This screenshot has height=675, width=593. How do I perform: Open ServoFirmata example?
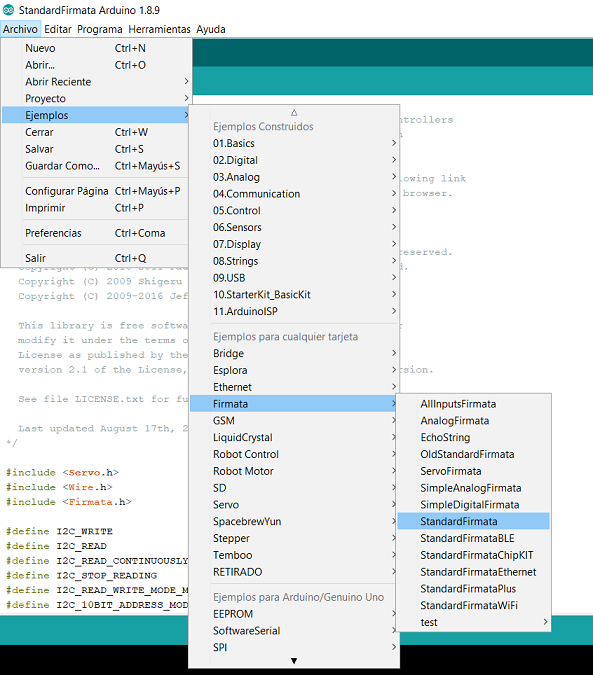click(473, 471)
